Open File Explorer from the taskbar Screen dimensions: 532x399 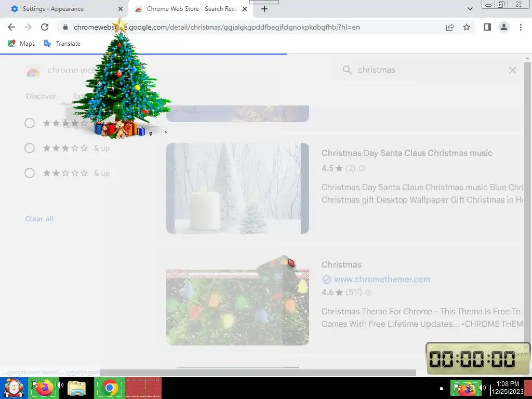pos(77,388)
